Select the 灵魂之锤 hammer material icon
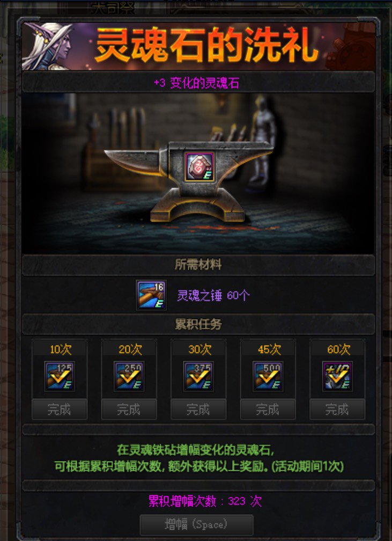This screenshot has width=392, height=541. tap(151, 295)
